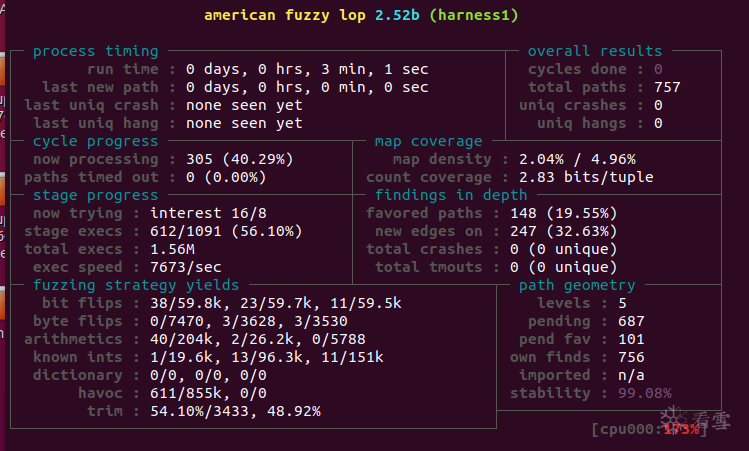The height and width of the screenshot is (451, 749).
Task: Click the uniq crashes value '0'
Action: pyautogui.click(x=658, y=105)
